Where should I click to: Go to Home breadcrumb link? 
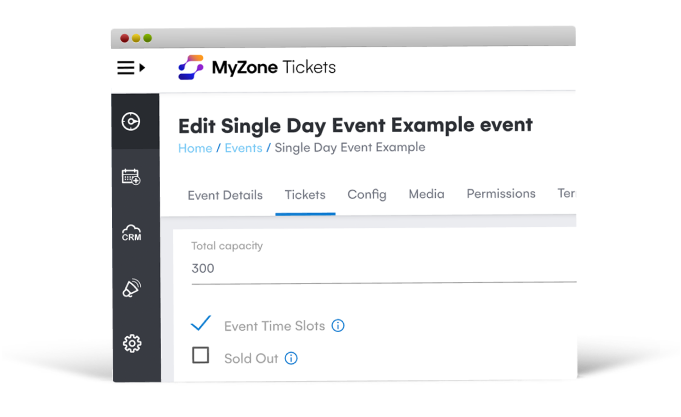[x=195, y=148]
